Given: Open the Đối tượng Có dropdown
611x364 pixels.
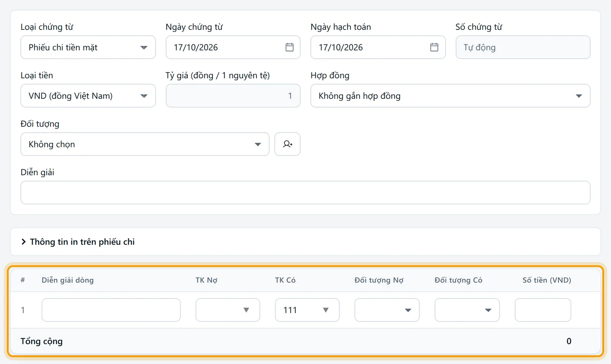Looking at the screenshot, I should pyautogui.click(x=467, y=310).
